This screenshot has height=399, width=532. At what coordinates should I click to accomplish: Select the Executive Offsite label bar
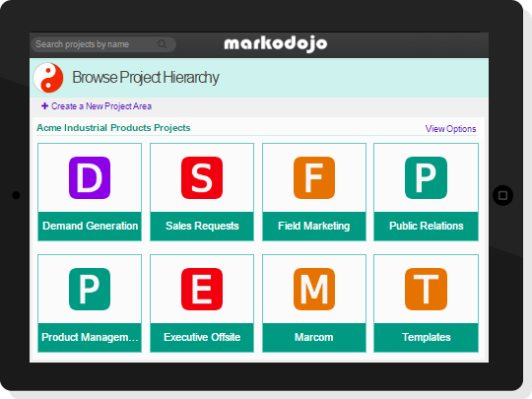tap(202, 338)
